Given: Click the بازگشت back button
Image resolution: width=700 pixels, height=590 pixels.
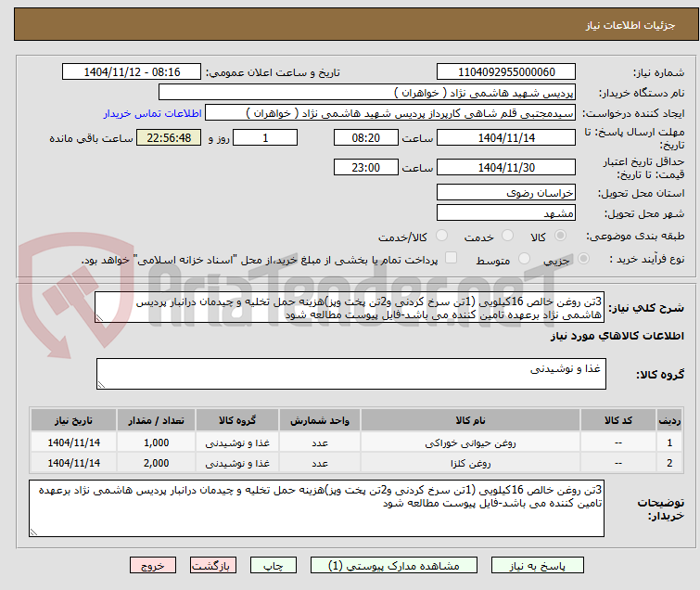Looking at the screenshot, I should pos(213,566).
